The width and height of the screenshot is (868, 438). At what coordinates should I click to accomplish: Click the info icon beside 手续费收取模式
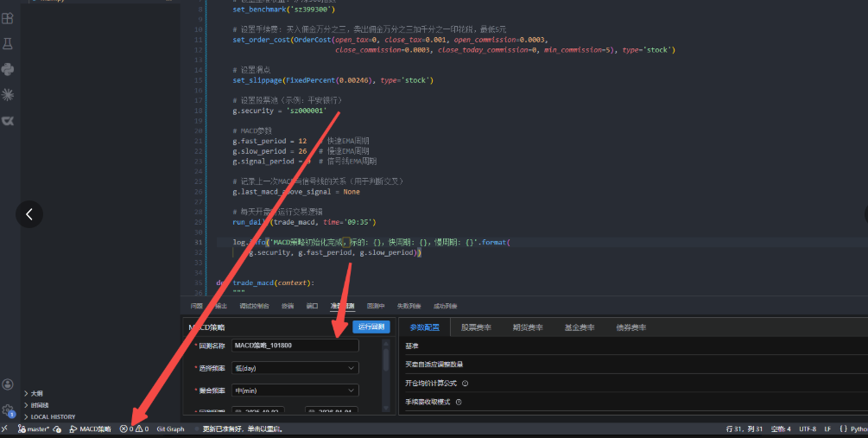pyautogui.click(x=459, y=402)
